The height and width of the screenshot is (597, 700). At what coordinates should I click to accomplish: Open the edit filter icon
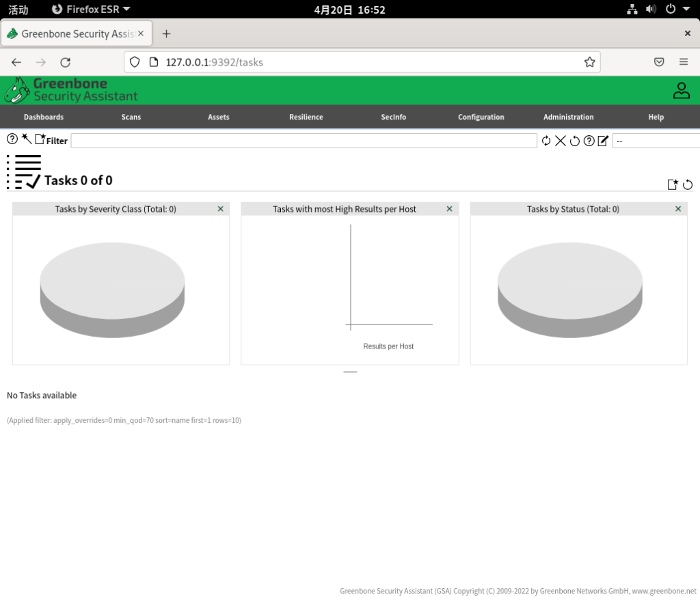click(603, 141)
